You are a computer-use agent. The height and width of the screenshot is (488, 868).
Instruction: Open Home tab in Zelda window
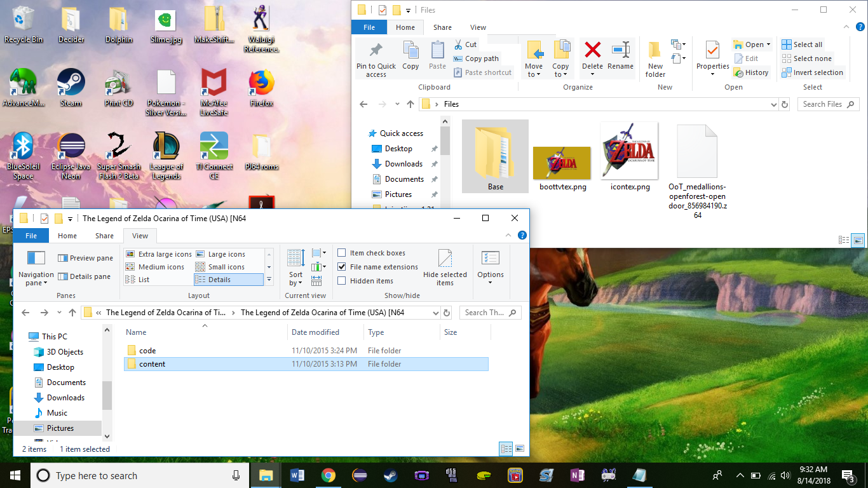(67, 236)
